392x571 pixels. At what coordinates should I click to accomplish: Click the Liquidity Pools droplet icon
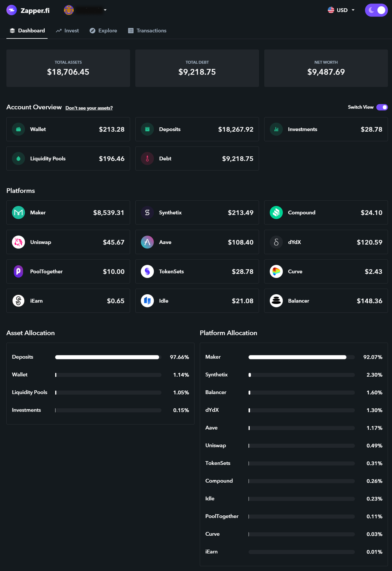pyautogui.click(x=18, y=159)
